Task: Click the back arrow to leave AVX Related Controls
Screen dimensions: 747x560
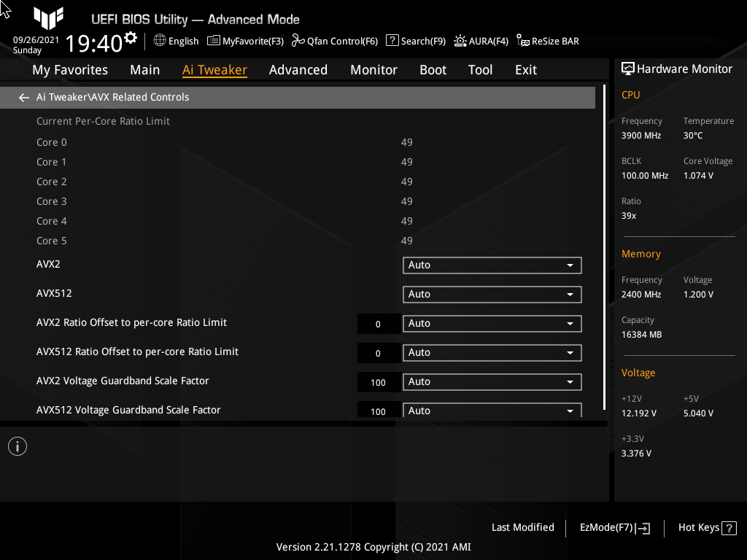Action: 23,97
